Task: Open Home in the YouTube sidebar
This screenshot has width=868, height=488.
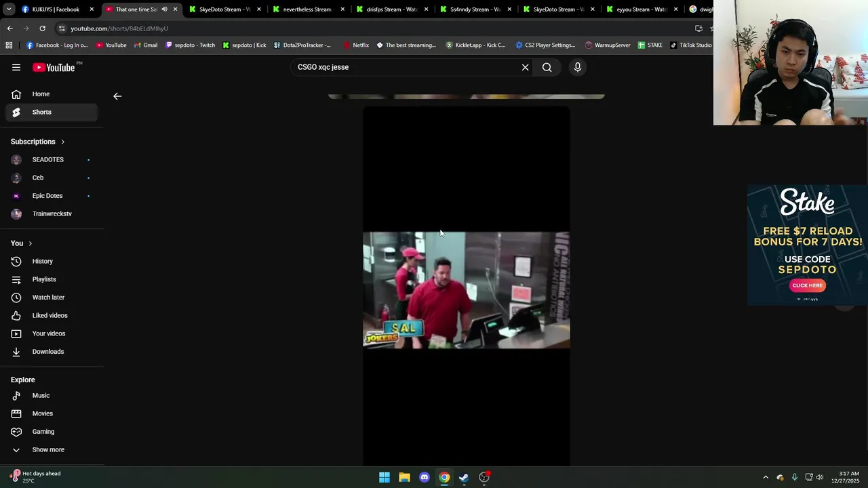Action: tap(52, 94)
